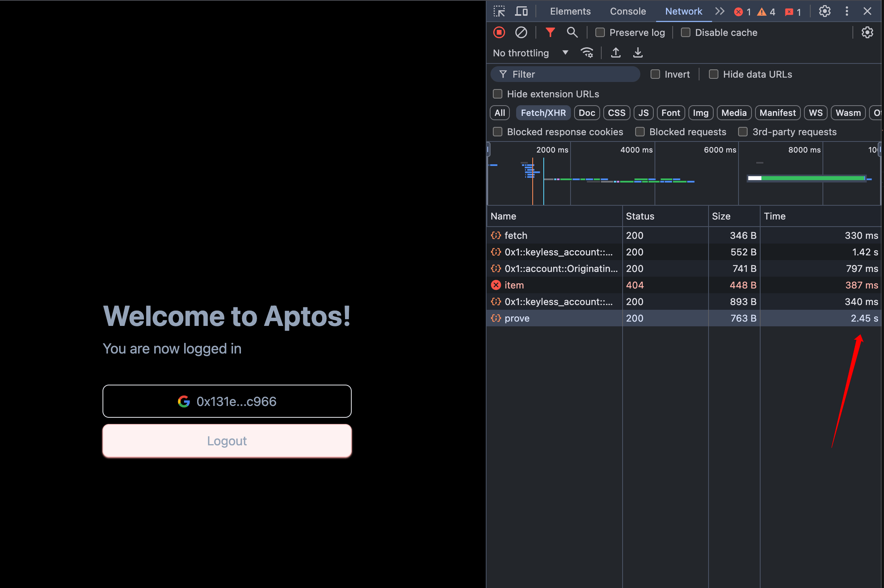
Task: Close the DevTools panel
Action: pos(867,11)
